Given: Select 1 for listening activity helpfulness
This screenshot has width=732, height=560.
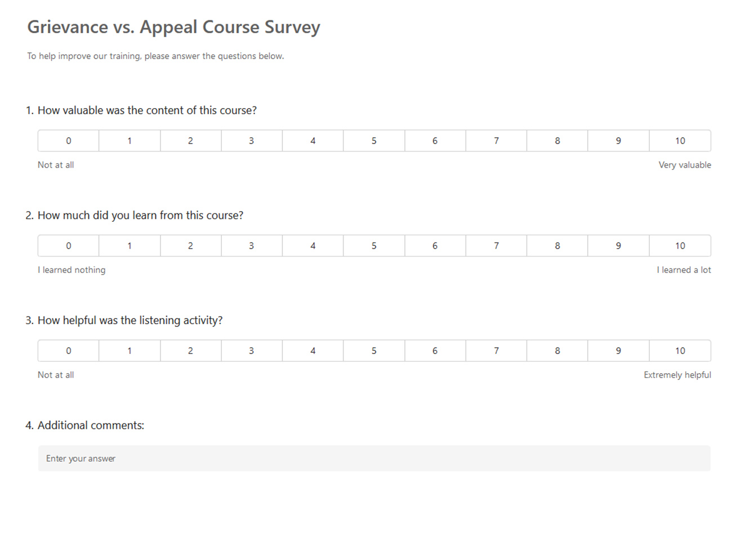Looking at the screenshot, I should coord(130,351).
